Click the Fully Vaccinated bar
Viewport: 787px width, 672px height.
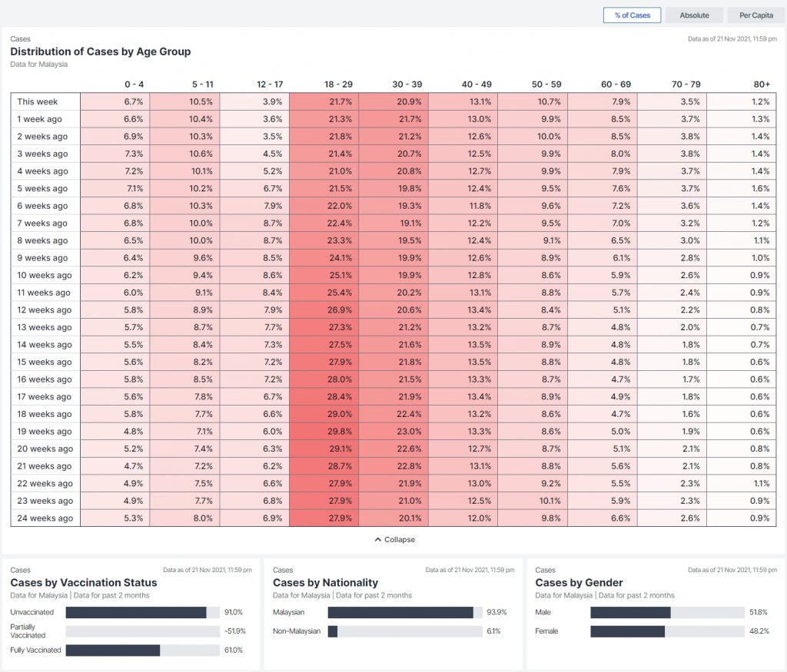(142, 650)
